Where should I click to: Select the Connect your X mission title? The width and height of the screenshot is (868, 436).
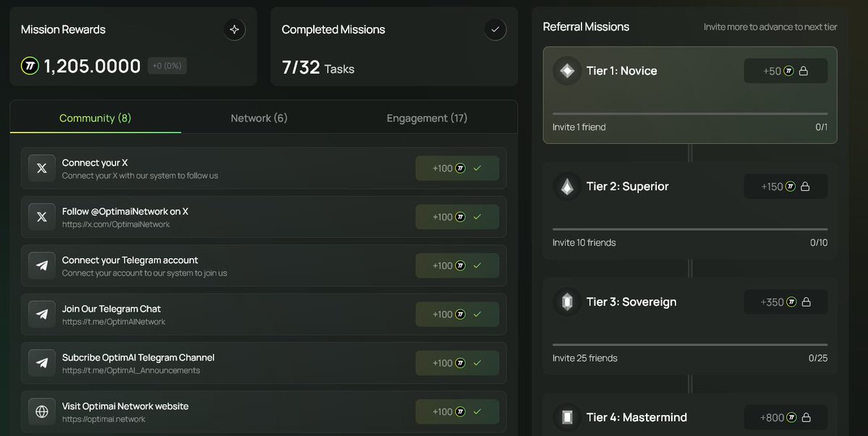pos(95,163)
